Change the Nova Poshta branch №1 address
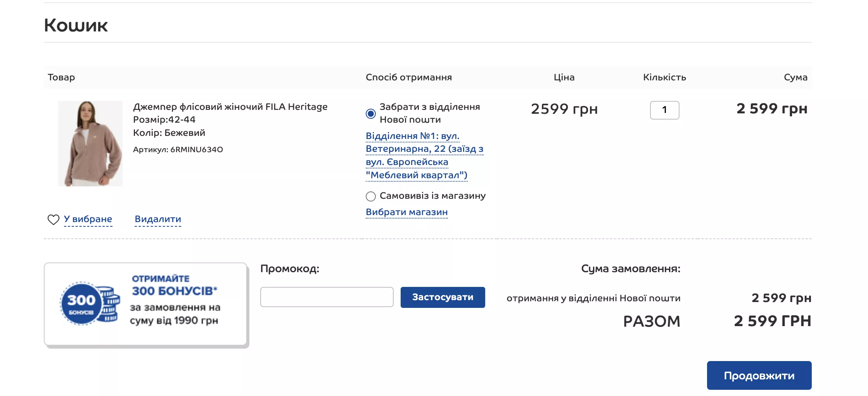The width and height of the screenshot is (868, 396). [424, 155]
